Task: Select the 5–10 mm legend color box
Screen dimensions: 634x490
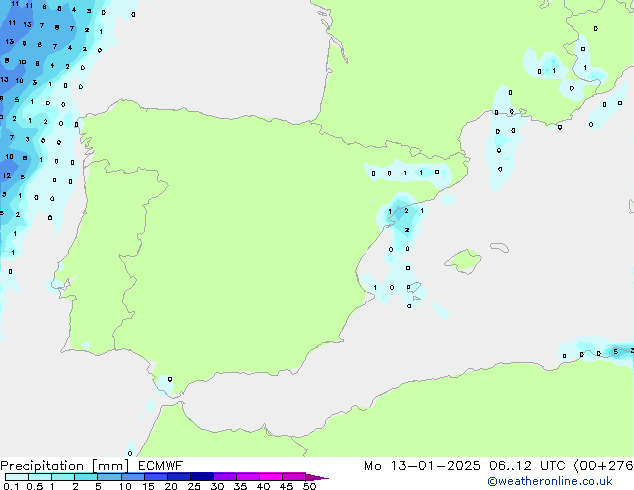Action: [109, 477]
